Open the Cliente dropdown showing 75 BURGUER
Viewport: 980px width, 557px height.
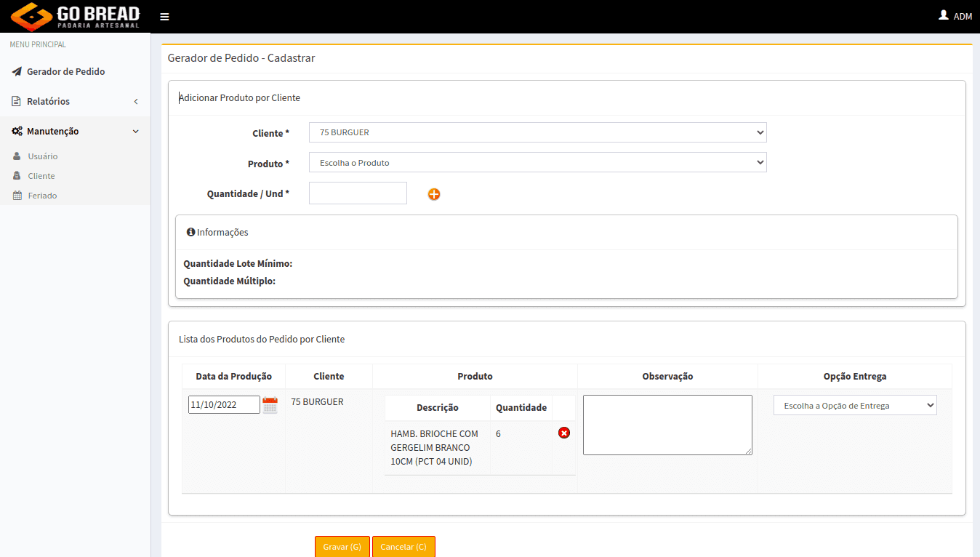(538, 132)
